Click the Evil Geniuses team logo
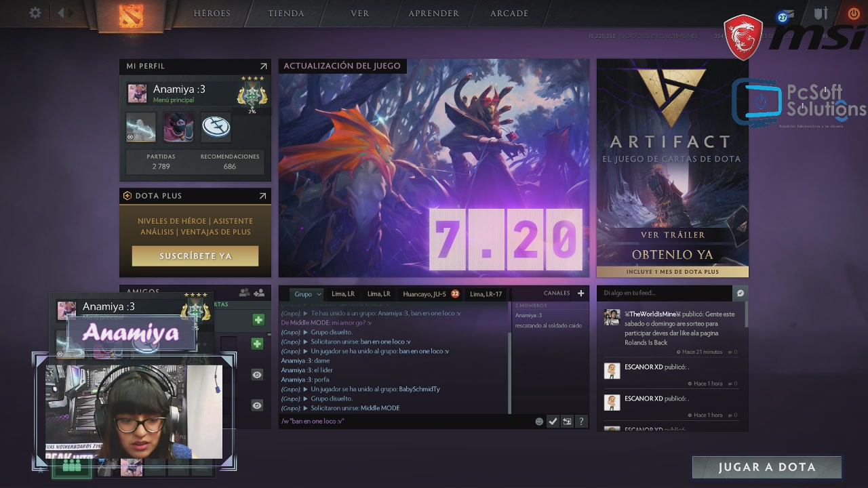Viewport: 868px width, 488px height. [216, 127]
